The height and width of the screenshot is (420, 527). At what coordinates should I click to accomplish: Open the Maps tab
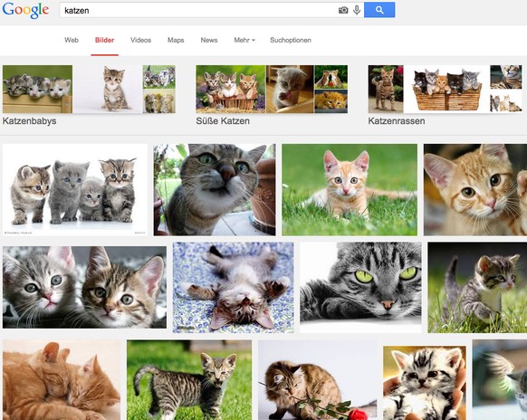click(176, 40)
